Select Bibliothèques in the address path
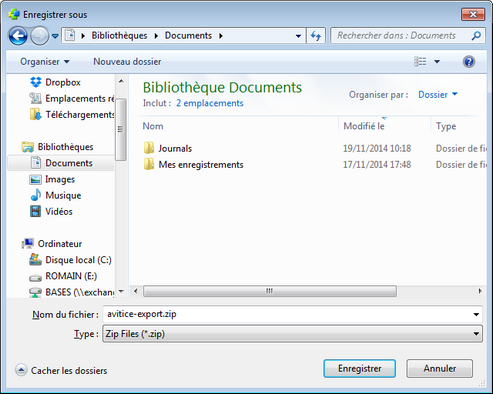The image size is (493, 394). (119, 35)
